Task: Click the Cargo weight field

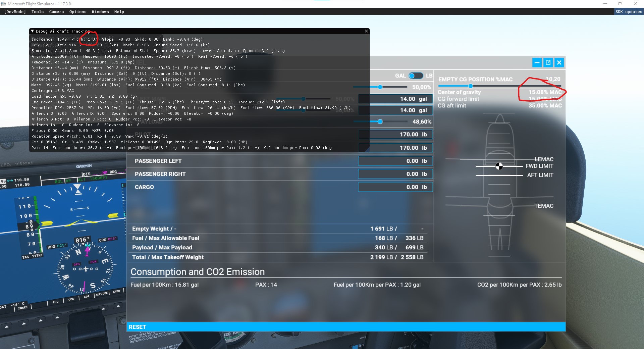Action: click(395, 187)
